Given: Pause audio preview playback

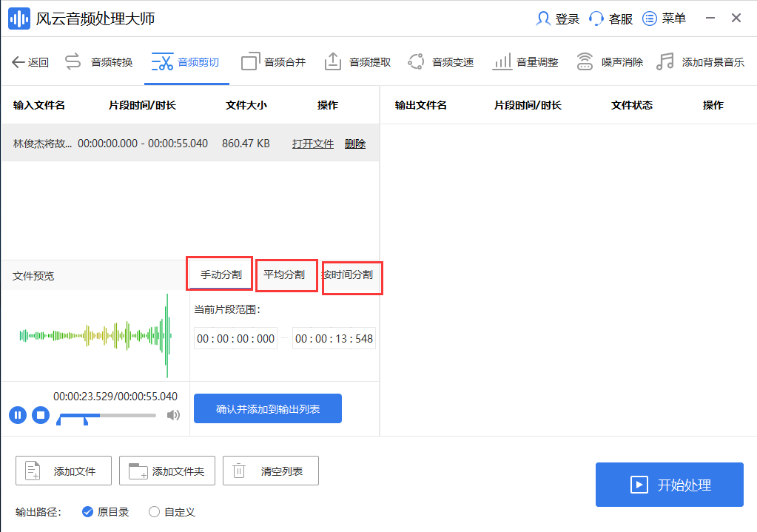Looking at the screenshot, I should coord(18,415).
